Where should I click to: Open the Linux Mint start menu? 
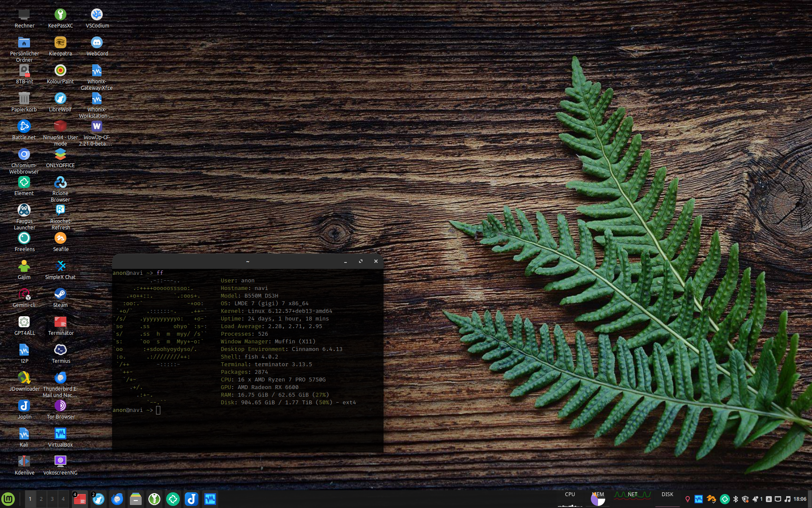pyautogui.click(x=8, y=499)
